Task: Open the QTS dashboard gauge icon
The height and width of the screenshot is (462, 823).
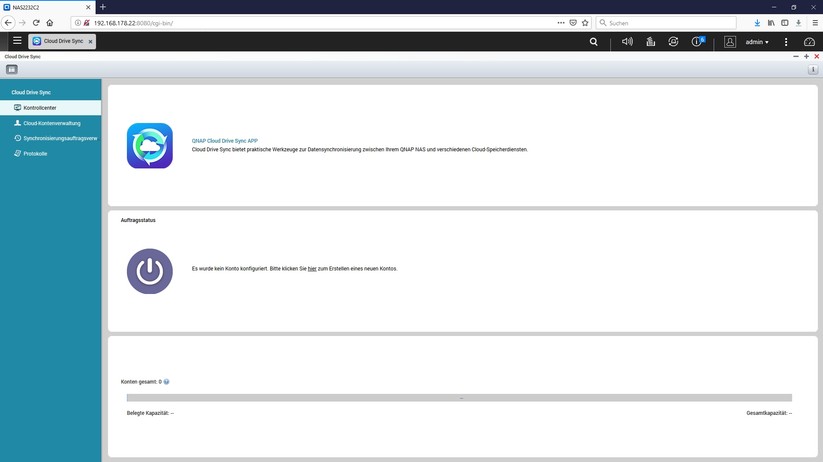Action: [x=809, y=42]
